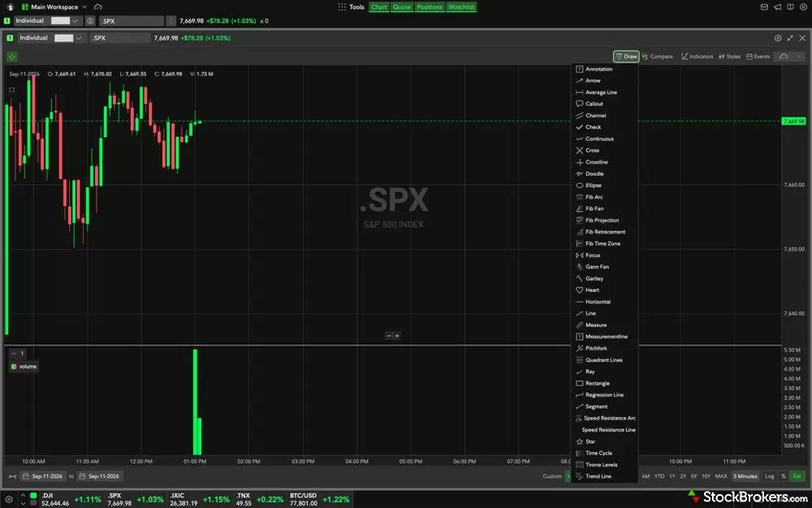The image size is (812, 508).
Task: Click the Continuous line tool icon
Action: [580, 139]
